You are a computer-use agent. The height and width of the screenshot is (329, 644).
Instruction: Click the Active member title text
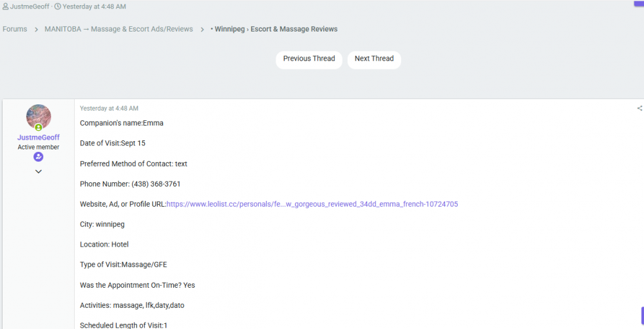coord(39,147)
